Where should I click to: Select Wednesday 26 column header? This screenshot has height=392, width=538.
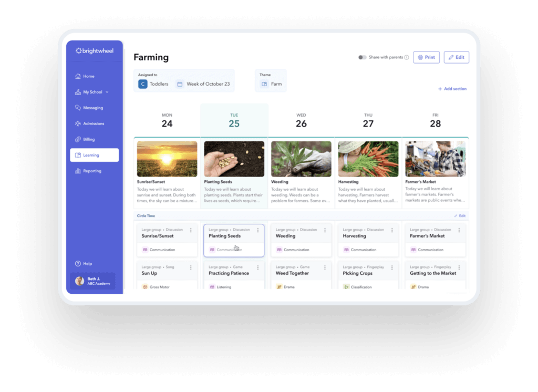[x=301, y=120]
